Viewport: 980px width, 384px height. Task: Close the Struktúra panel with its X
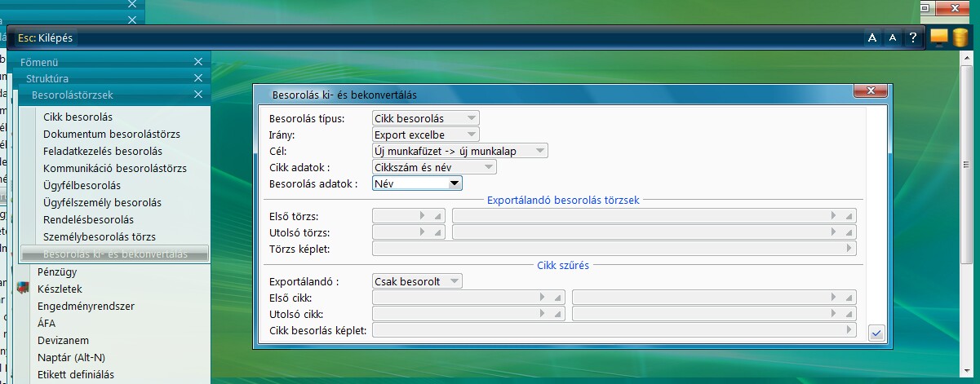click(x=198, y=78)
